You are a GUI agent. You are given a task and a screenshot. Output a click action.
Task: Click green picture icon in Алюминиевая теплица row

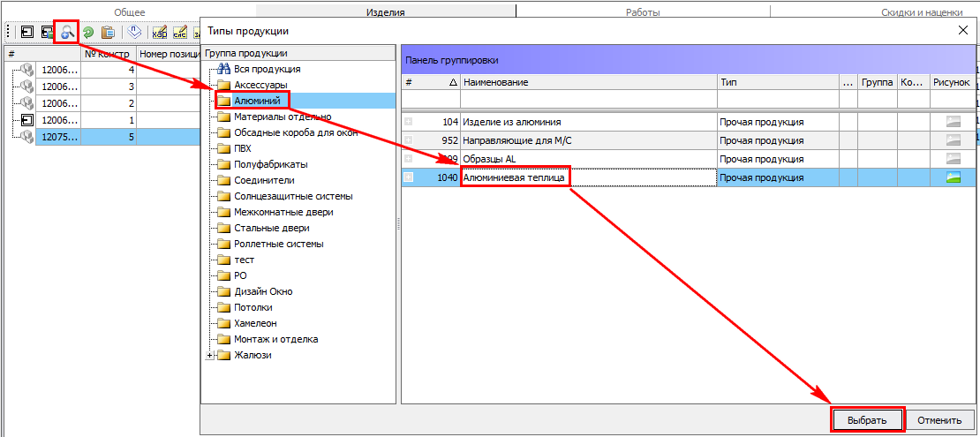pos(953,178)
